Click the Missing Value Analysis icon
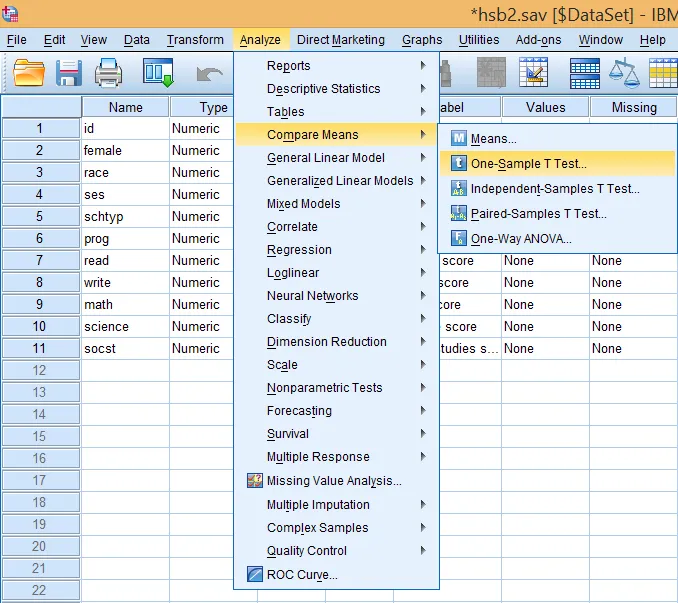This screenshot has width=678, height=603. (255, 481)
